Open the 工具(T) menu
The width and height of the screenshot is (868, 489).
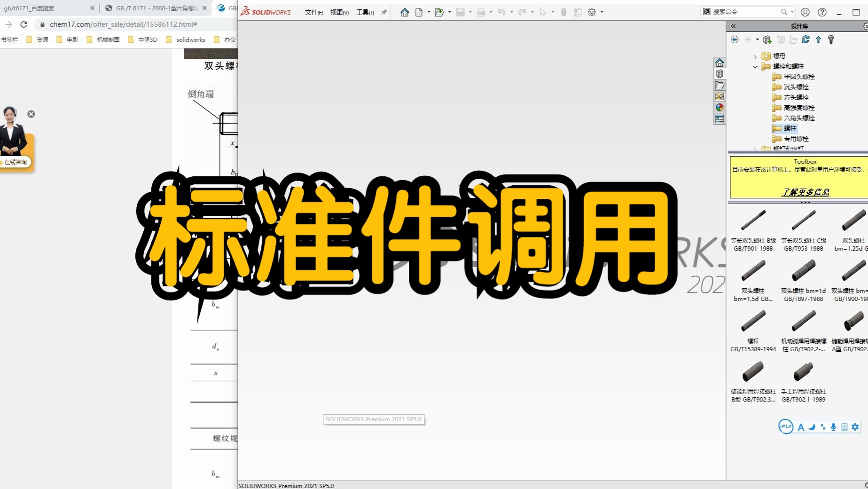click(364, 12)
